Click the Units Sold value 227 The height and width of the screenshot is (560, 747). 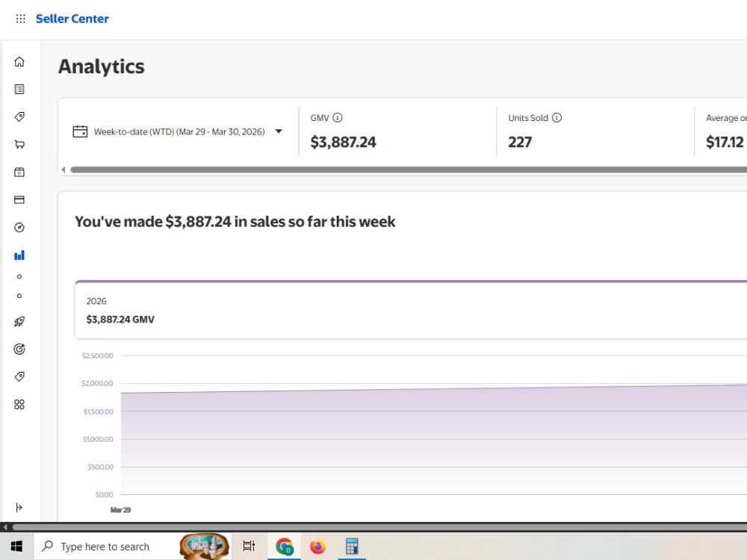point(520,142)
